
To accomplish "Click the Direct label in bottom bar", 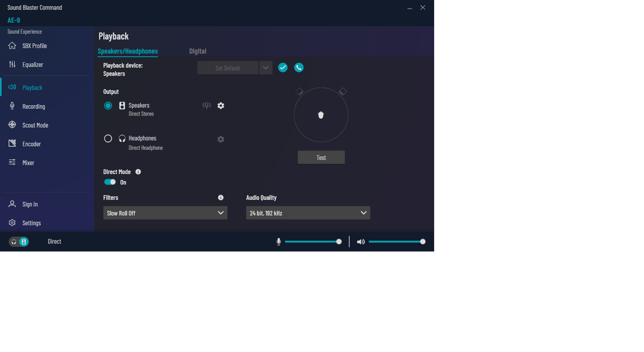I will coord(54,241).
